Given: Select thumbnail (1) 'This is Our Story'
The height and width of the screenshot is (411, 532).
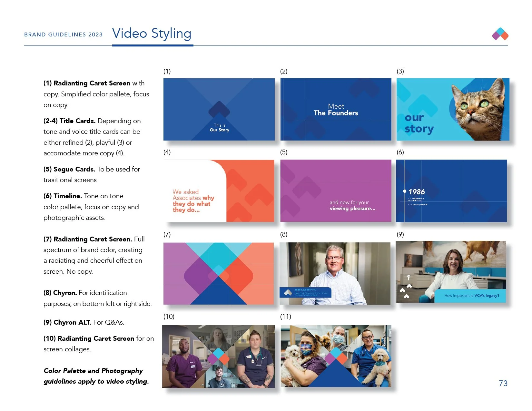Looking at the screenshot, I should pyautogui.click(x=219, y=109).
